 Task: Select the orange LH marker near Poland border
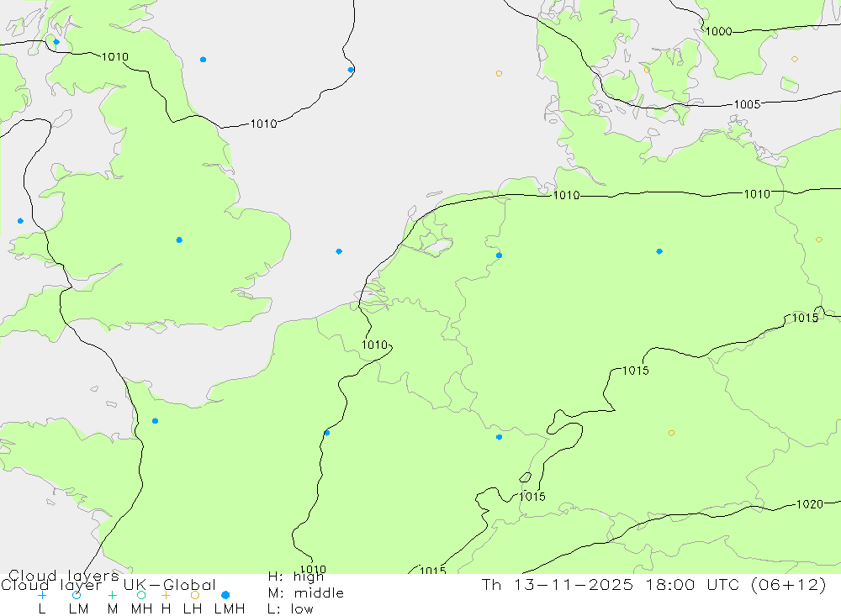(x=818, y=240)
